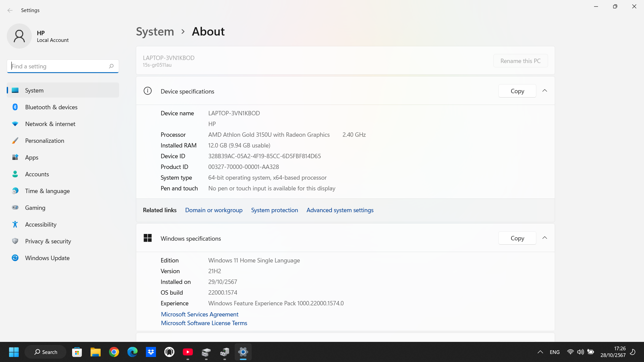Open the taskbar Search box

pos(46,352)
